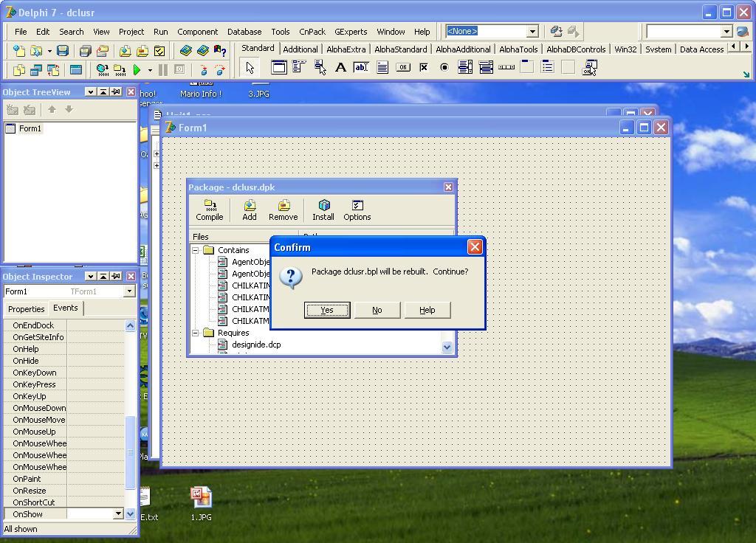The height and width of the screenshot is (543, 756).
Task: Pick the PopupMenu component in palette
Action: coord(320,67)
